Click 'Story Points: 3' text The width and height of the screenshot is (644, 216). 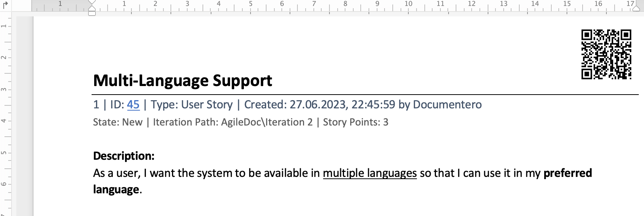[x=356, y=122]
